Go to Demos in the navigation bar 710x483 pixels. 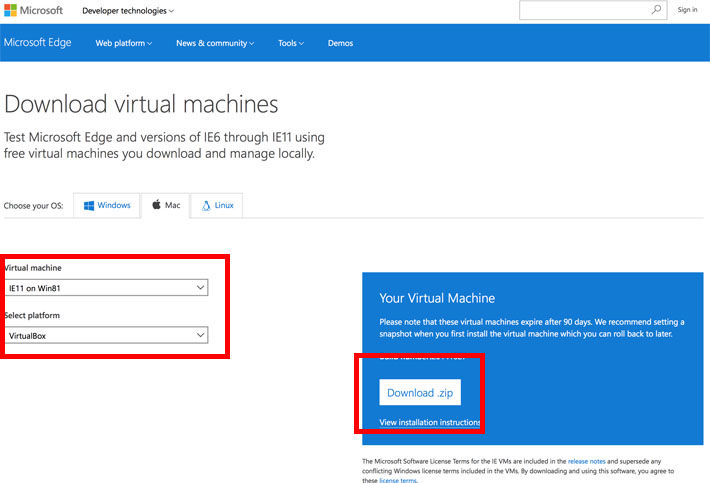click(340, 43)
